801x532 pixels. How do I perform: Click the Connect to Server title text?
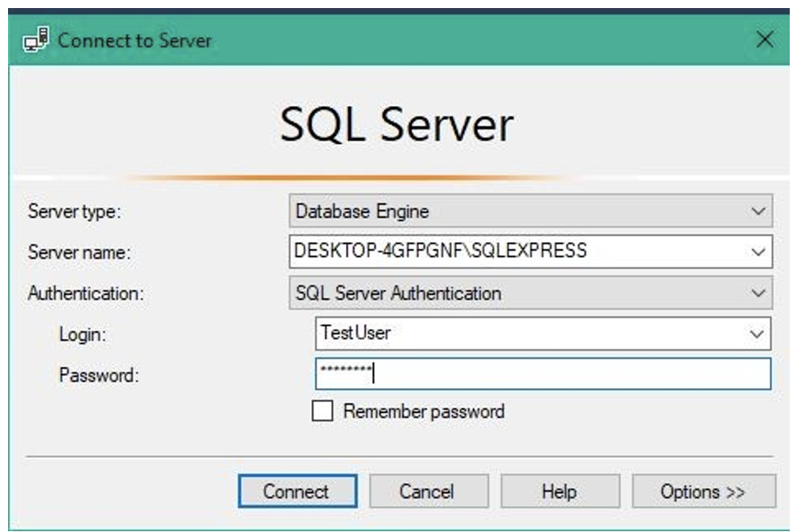(134, 40)
